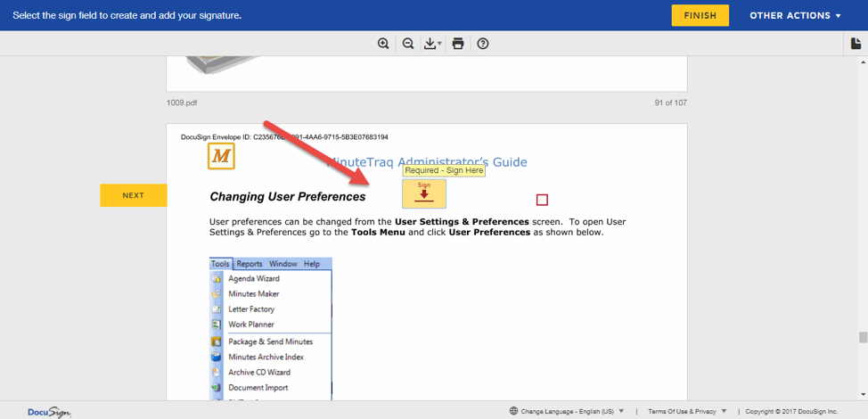Select Minutes Archive Index in the menu

click(266, 357)
